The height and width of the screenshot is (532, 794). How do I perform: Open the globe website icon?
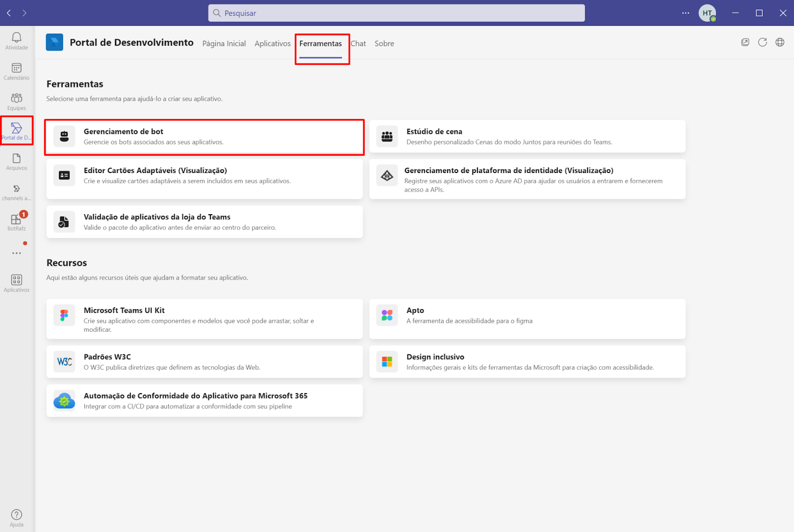[x=780, y=43]
